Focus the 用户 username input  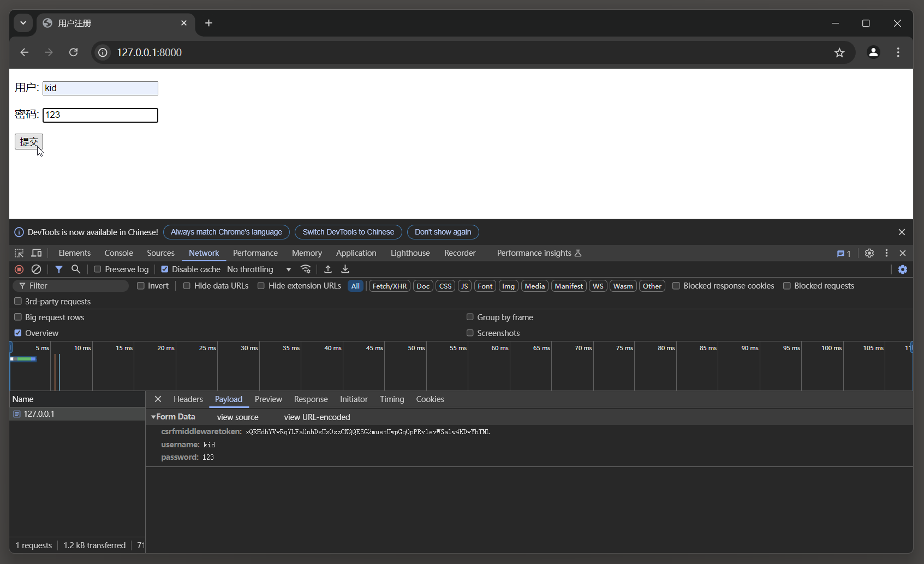point(100,88)
